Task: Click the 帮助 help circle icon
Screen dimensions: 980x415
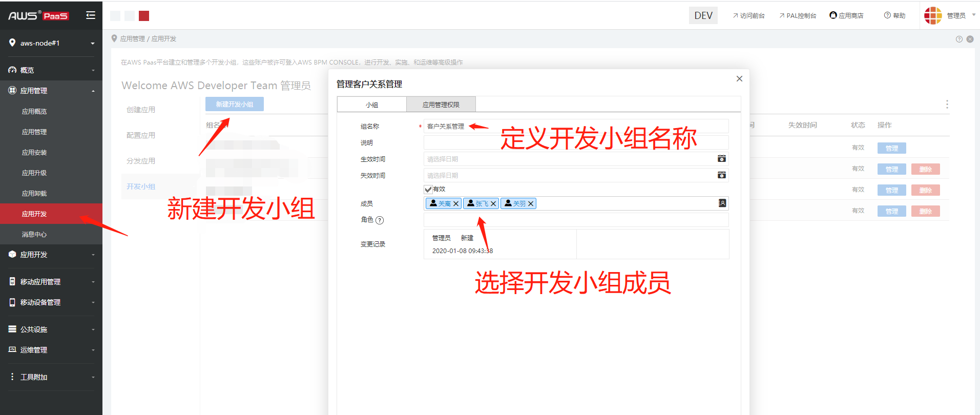Action: coord(887,15)
